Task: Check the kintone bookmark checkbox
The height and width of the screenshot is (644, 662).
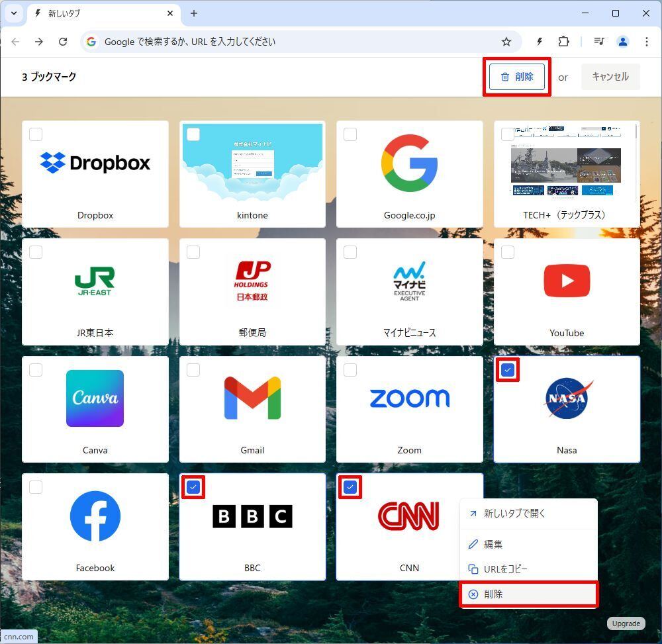Action: tap(193, 134)
